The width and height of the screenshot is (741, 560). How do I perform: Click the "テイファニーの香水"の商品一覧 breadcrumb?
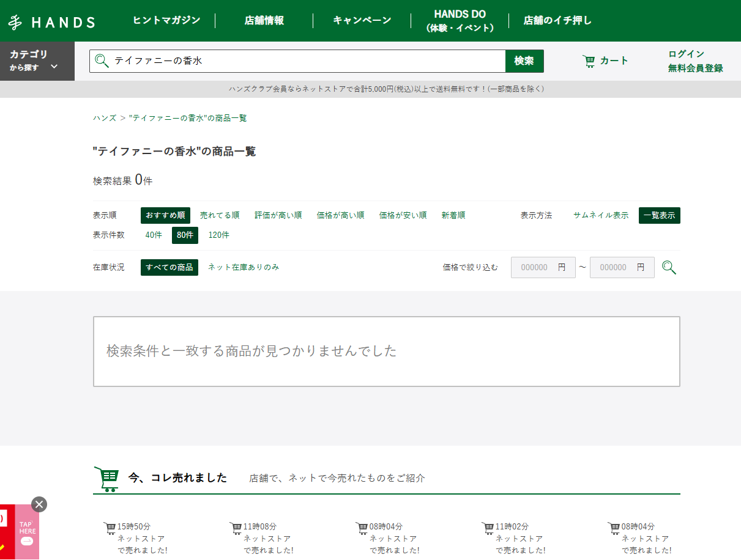[188, 118]
